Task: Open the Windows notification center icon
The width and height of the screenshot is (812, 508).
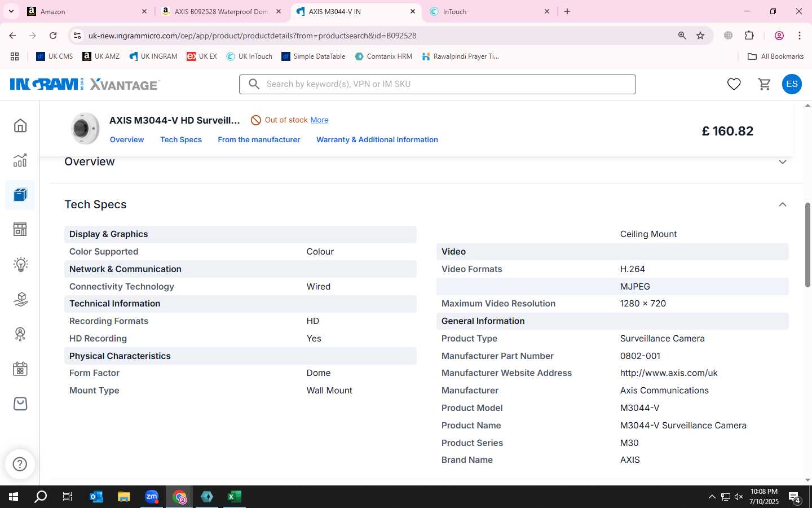Action: click(795, 497)
